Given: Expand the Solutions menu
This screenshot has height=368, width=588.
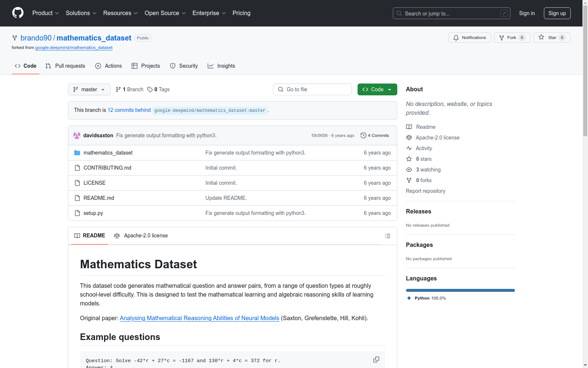Looking at the screenshot, I should (81, 13).
